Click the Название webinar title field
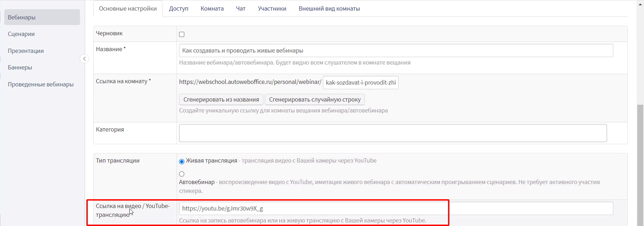Viewport: 644px width, 226px height. (x=395, y=50)
